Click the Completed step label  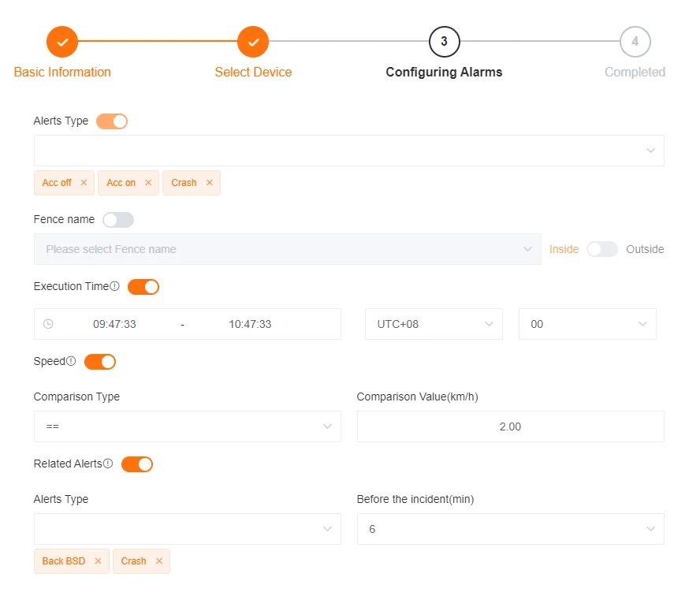click(x=635, y=72)
